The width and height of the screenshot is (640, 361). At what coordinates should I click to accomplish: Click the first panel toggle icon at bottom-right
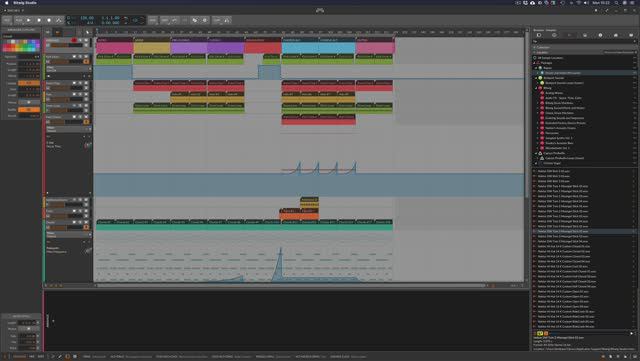[x=603, y=357]
